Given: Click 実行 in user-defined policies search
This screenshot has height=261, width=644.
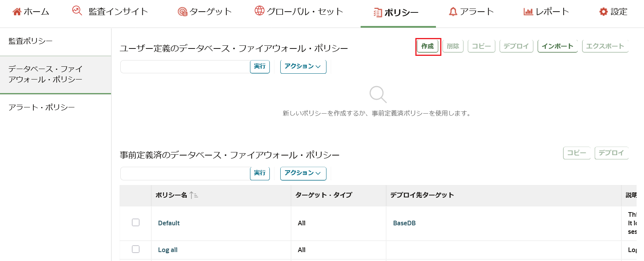Looking at the screenshot, I should 260,66.
